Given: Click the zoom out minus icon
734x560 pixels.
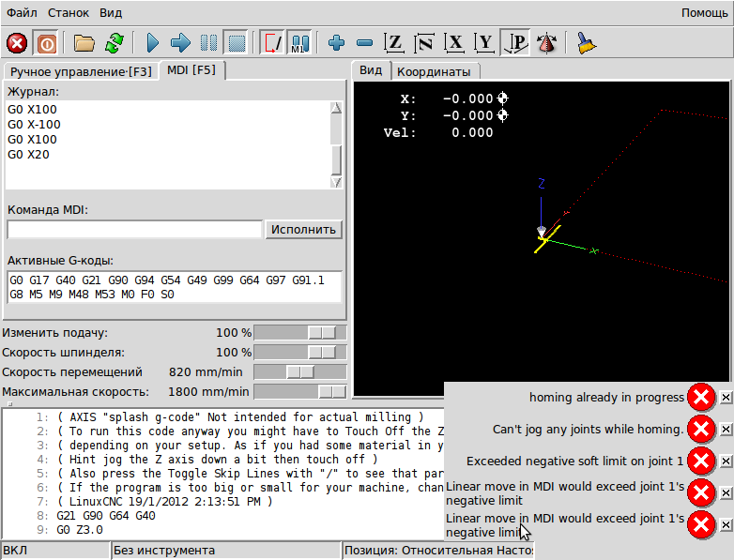Looking at the screenshot, I should 364,43.
